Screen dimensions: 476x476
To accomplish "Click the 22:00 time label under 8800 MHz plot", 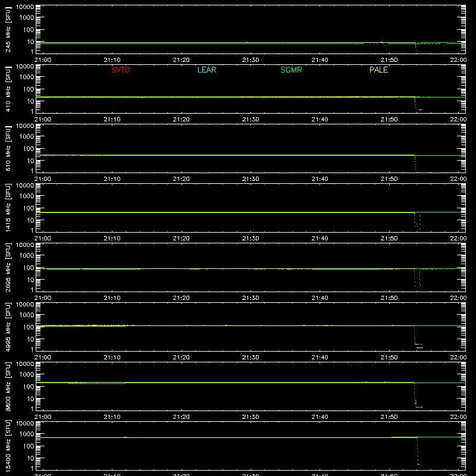I will tap(458, 417).
